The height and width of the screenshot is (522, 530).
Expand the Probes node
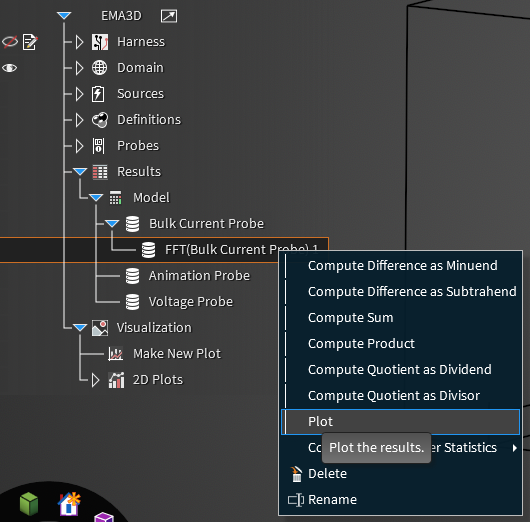point(79,146)
